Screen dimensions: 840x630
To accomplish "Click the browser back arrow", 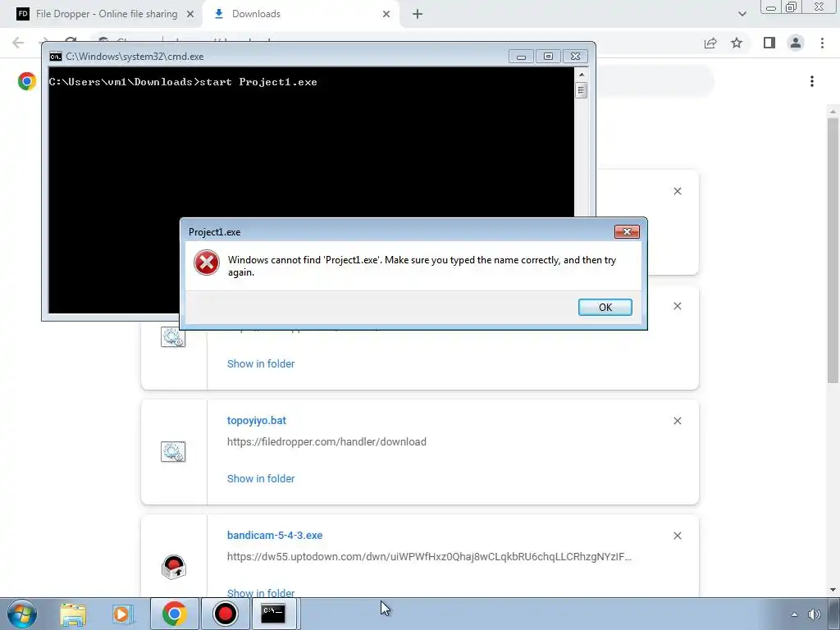I will pos(18,43).
